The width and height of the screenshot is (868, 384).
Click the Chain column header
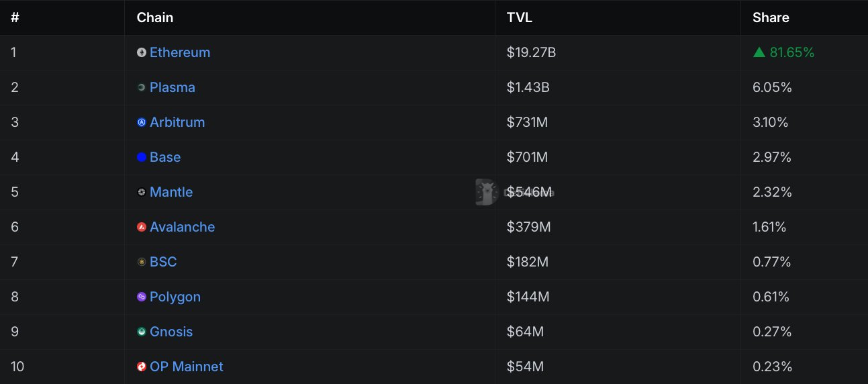155,17
